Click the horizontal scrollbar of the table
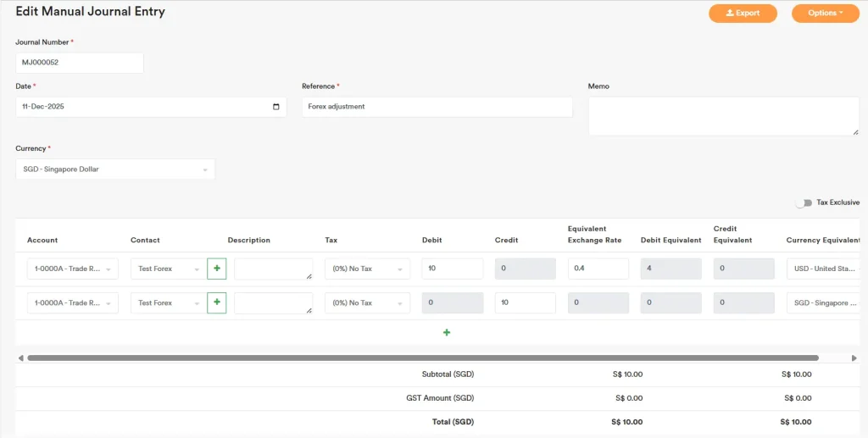The image size is (868, 438). [x=422, y=358]
